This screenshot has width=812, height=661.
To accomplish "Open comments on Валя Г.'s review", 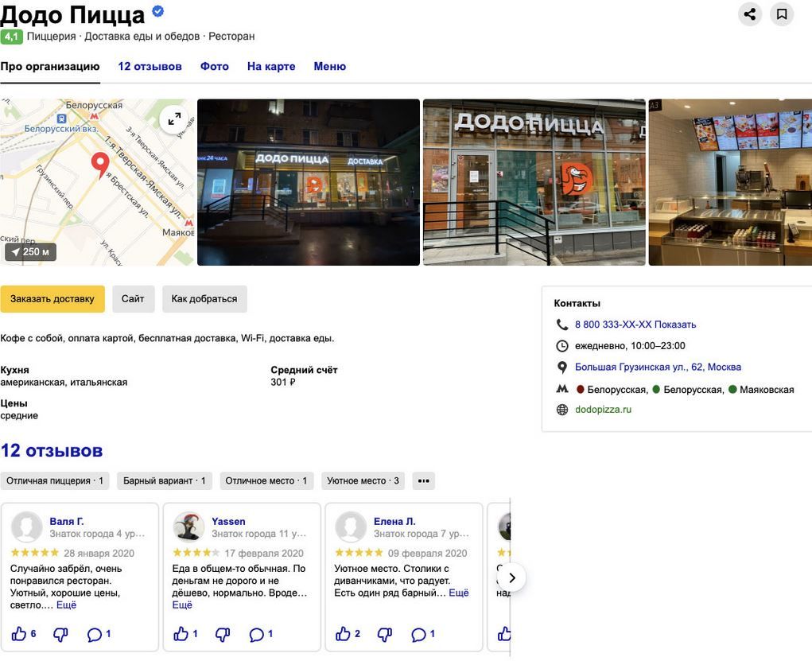I will [95, 634].
